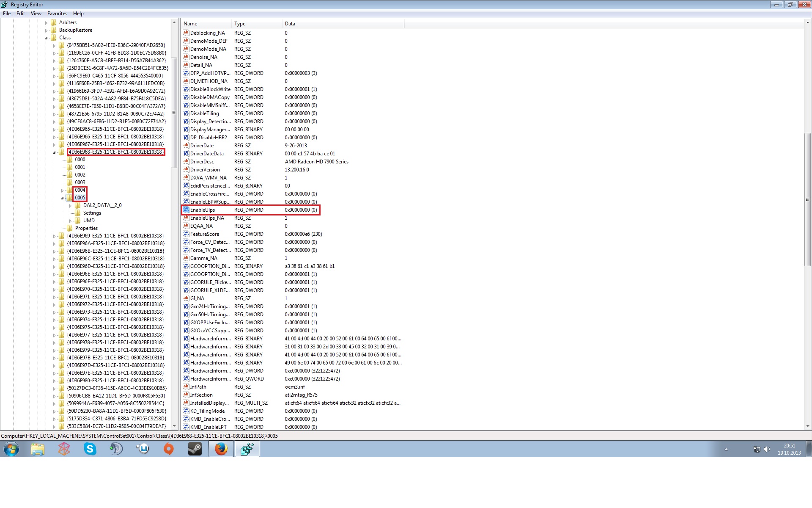The width and height of the screenshot is (812, 508).
Task: Click the Registry Editor title bar icon
Action: [x=5, y=5]
